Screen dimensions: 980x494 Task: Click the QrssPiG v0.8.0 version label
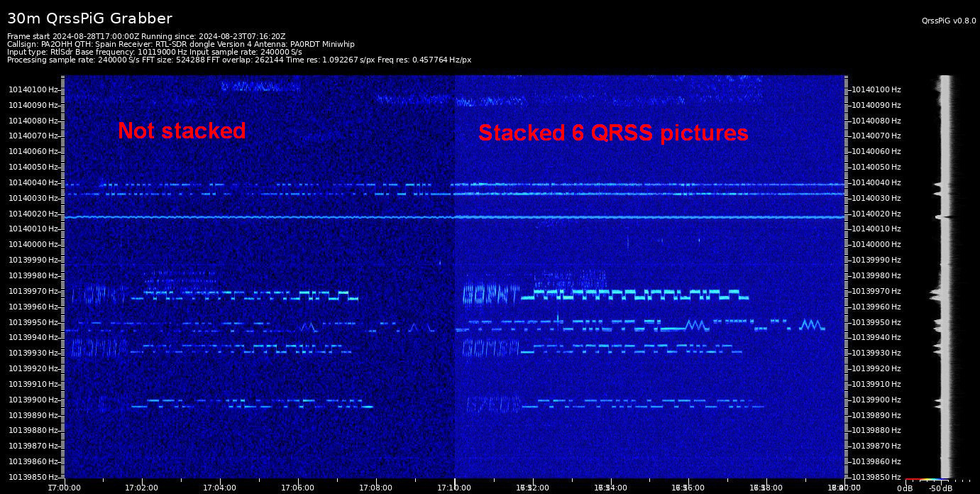click(x=949, y=21)
